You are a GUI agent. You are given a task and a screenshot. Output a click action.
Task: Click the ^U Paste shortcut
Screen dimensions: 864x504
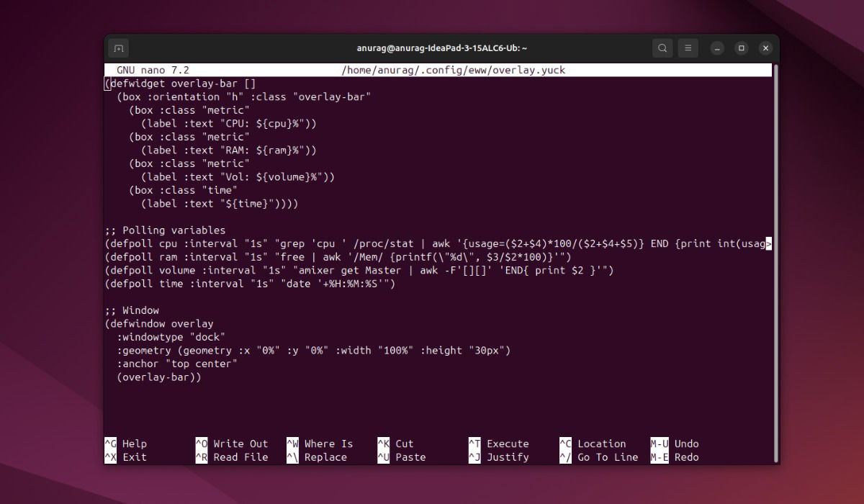[402, 457]
